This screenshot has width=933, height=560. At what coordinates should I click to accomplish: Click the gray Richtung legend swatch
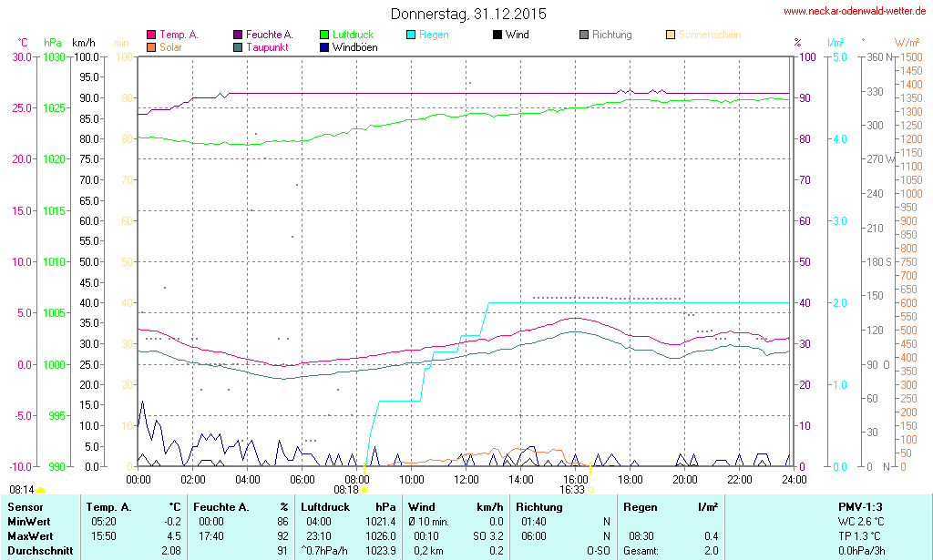[x=584, y=36]
